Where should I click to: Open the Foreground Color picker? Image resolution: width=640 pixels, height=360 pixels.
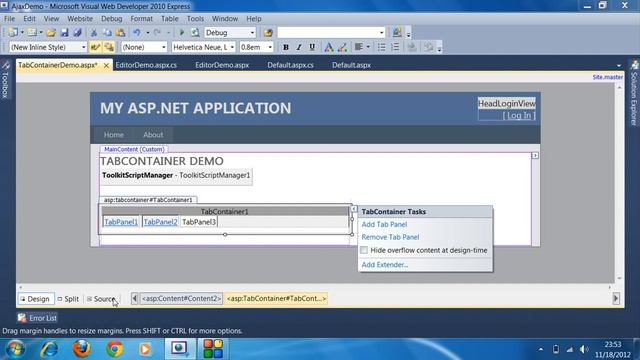[x=329, y=47]
